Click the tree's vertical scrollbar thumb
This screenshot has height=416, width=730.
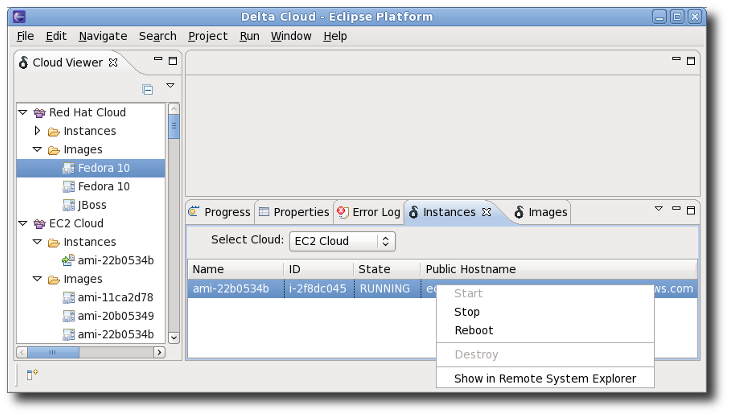[x=174, y=126]
